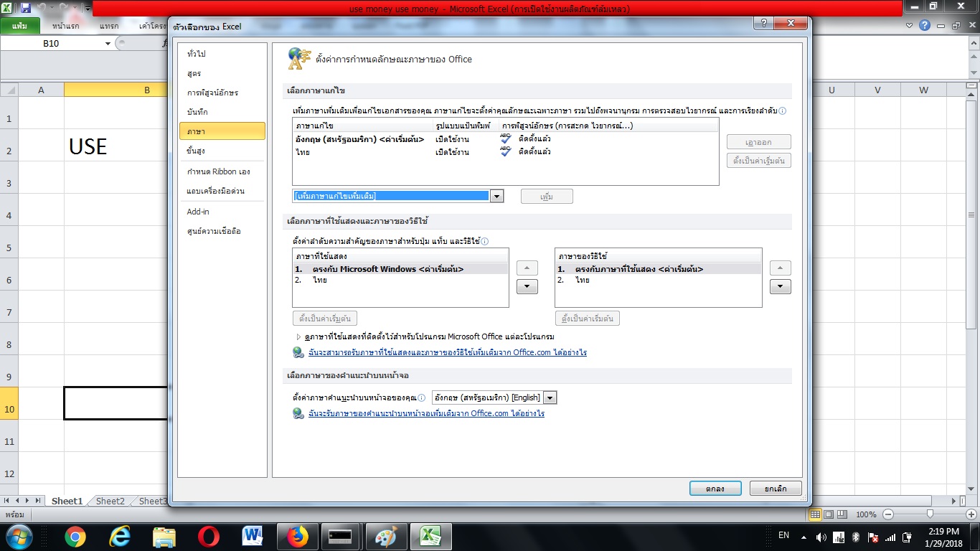This screenshot has width=980, height=551.
Task: Move help language down with arrow button
Action: (781, 287)
